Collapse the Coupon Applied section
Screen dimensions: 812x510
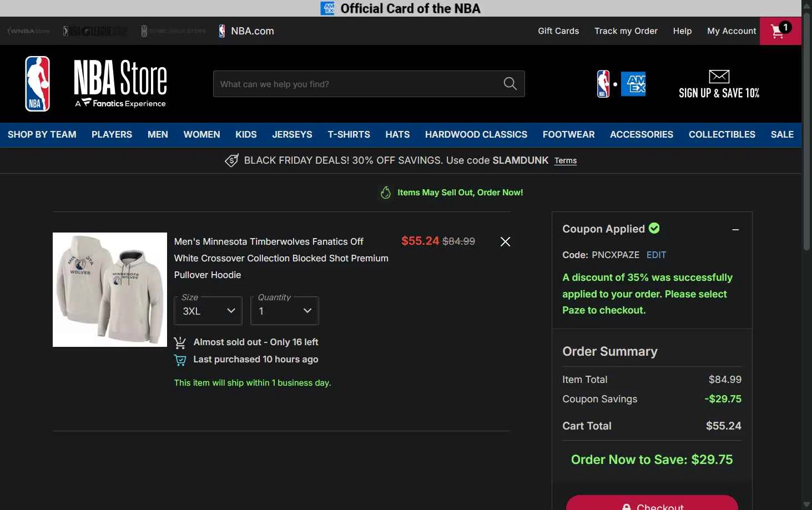[735, 230]
